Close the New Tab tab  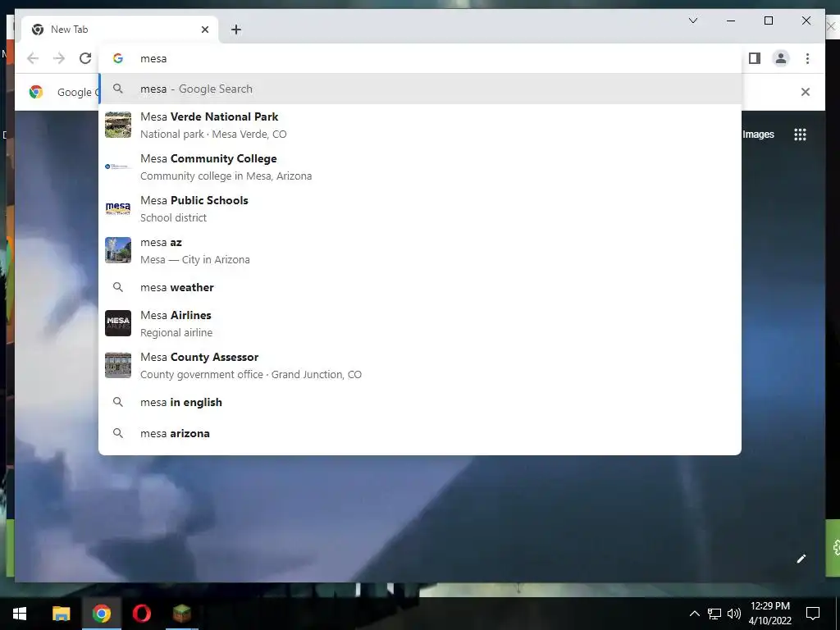204,30
